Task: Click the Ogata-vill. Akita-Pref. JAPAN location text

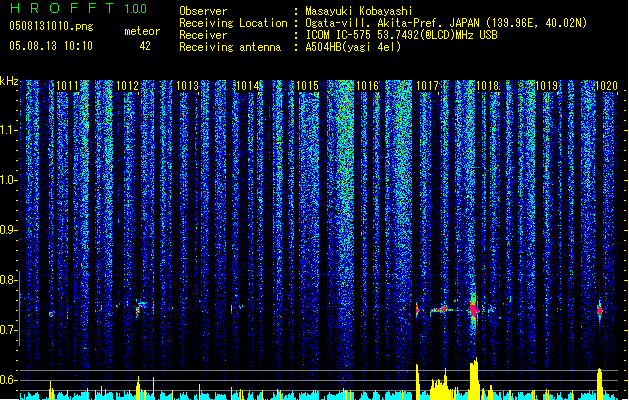Action: [446, 23]
